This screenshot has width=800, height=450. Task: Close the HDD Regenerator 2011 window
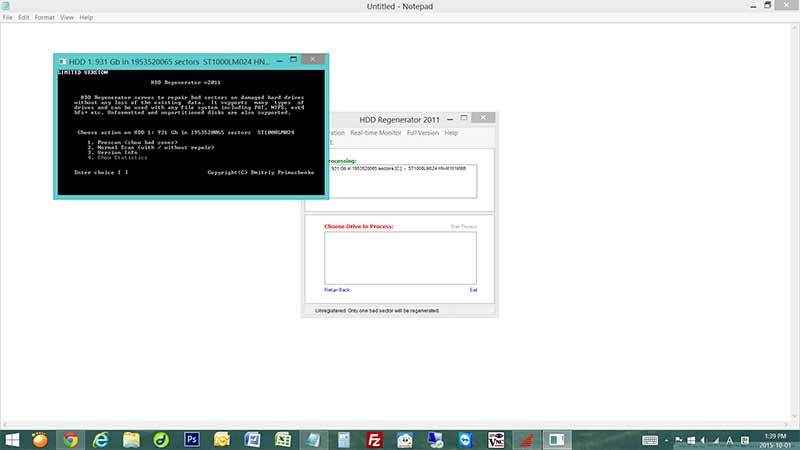[483, 118]
